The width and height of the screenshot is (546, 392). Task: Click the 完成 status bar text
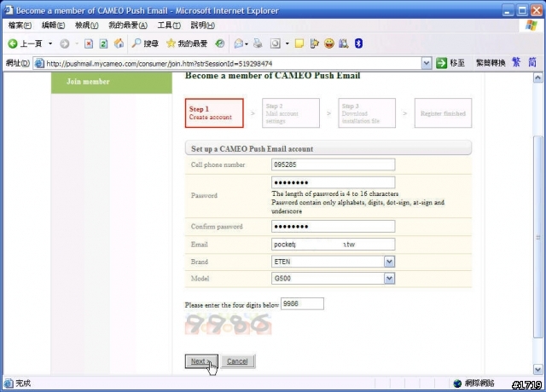click(x=23, y=383)
